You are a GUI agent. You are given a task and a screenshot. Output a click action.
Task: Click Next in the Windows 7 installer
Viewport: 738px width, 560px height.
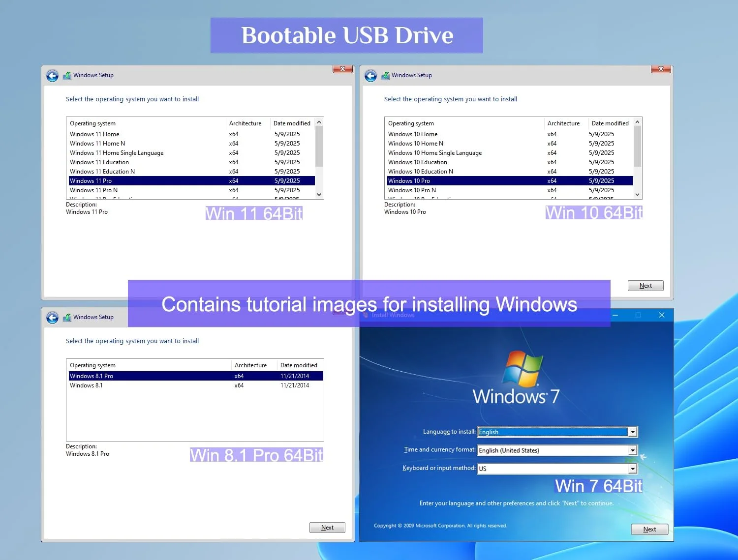click(x=649, y=529)
